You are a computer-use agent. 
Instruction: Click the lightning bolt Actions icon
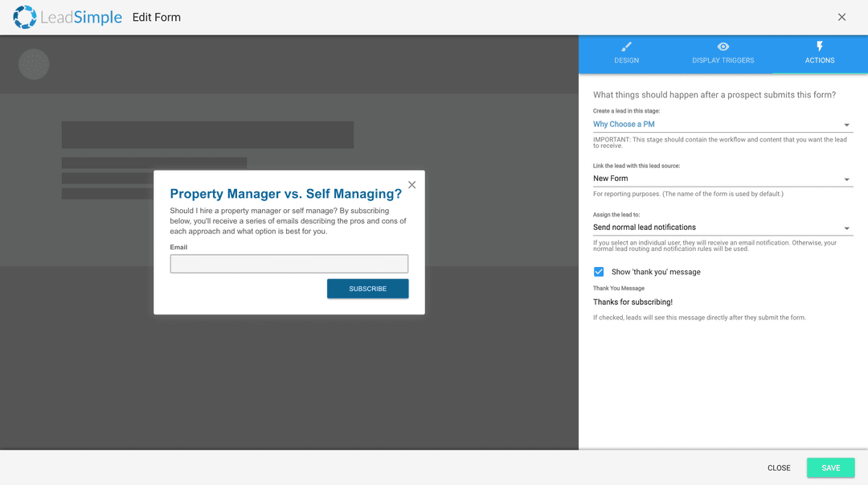click(x=820, y=47)
